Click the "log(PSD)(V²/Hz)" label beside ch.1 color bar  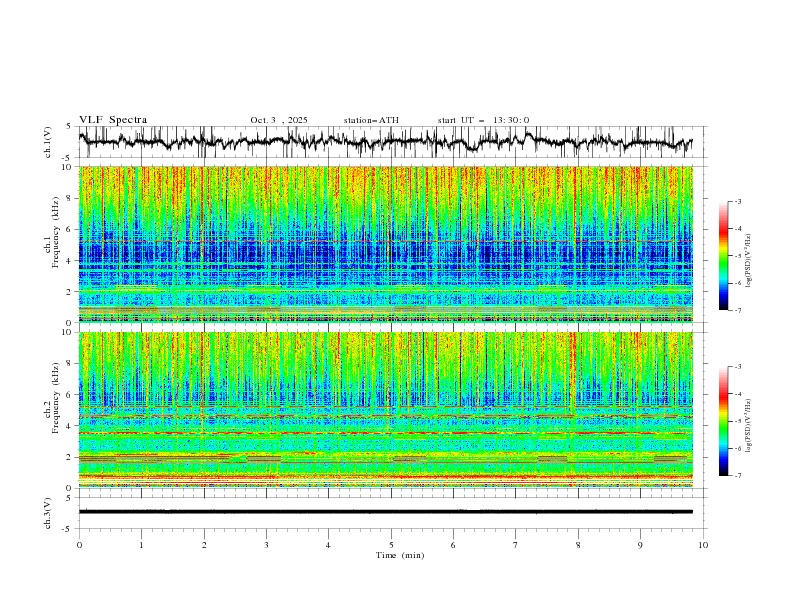(x=749, y=261)
